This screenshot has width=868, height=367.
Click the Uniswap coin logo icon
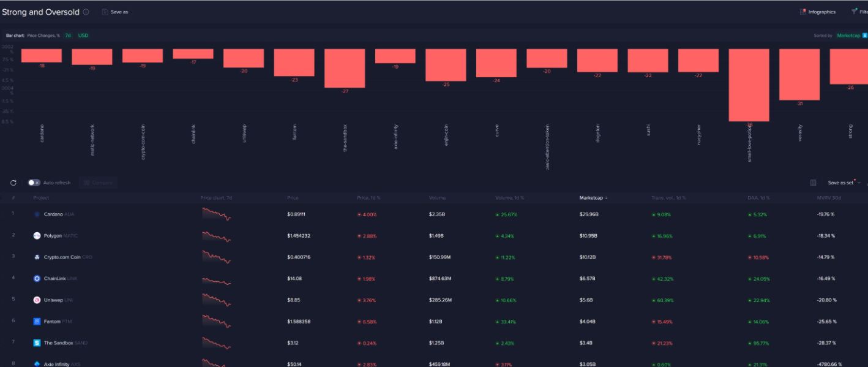37,300
